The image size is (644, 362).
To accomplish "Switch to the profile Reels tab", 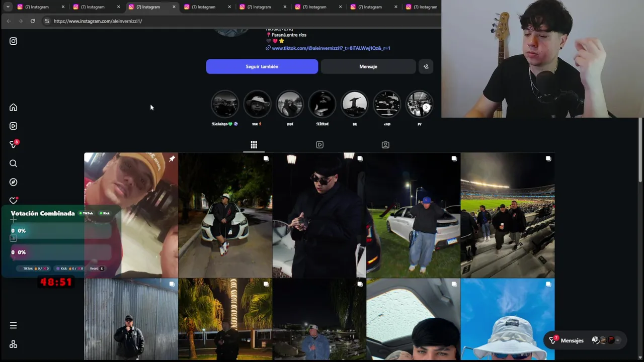I will [x=319, y=145].
